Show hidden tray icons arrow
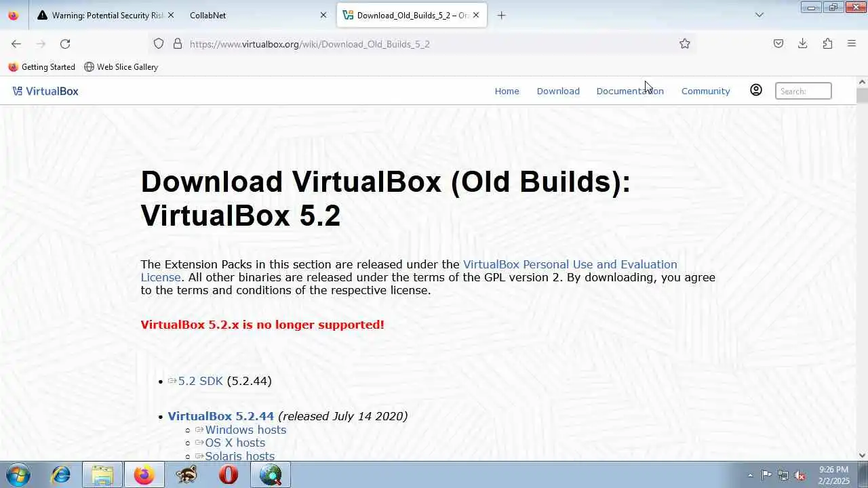The width and height of the screenshot is (868, 488). click(x=750, y=475)
